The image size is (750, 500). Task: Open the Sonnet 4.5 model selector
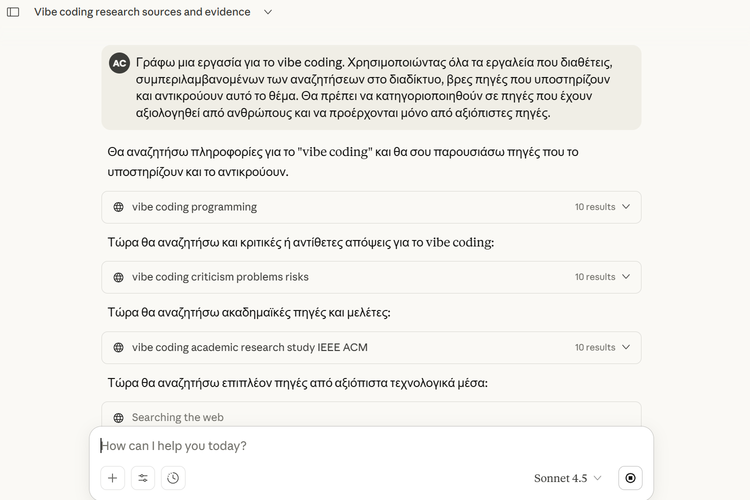click(567, 478)
